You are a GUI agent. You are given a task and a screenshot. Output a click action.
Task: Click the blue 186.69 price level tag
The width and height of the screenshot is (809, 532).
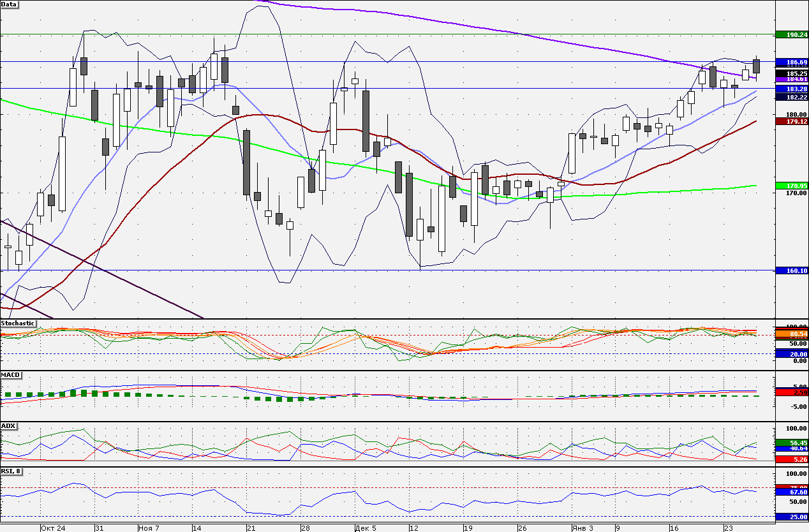tap(792, 63)
